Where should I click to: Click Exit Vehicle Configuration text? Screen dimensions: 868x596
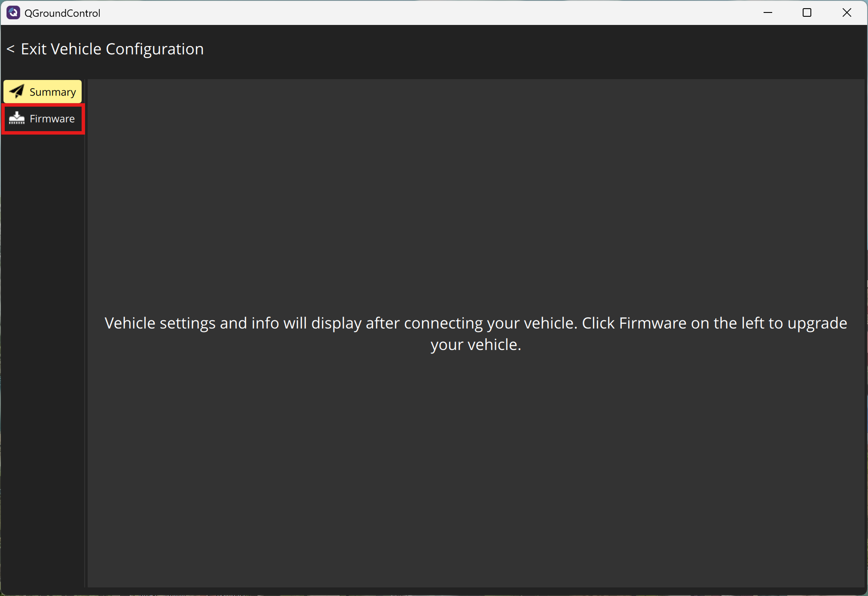pyautogui.click(x=112, y=49)
